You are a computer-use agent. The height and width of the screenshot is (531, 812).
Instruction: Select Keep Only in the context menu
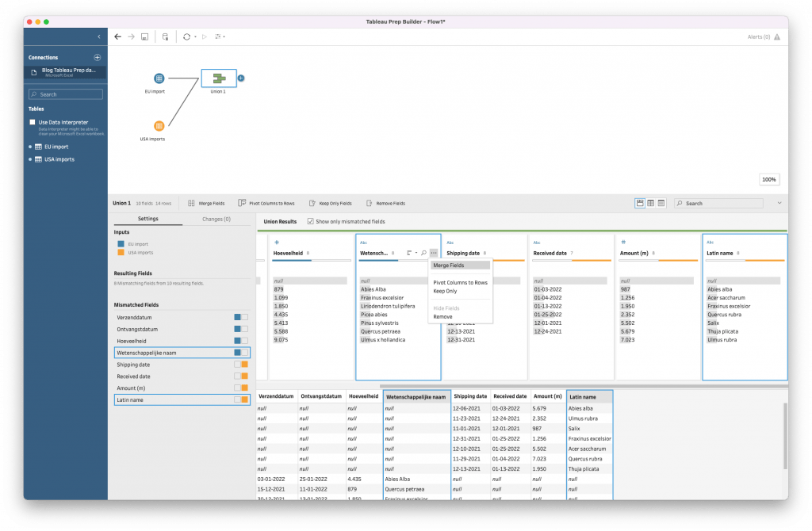[x=445, y=291]
